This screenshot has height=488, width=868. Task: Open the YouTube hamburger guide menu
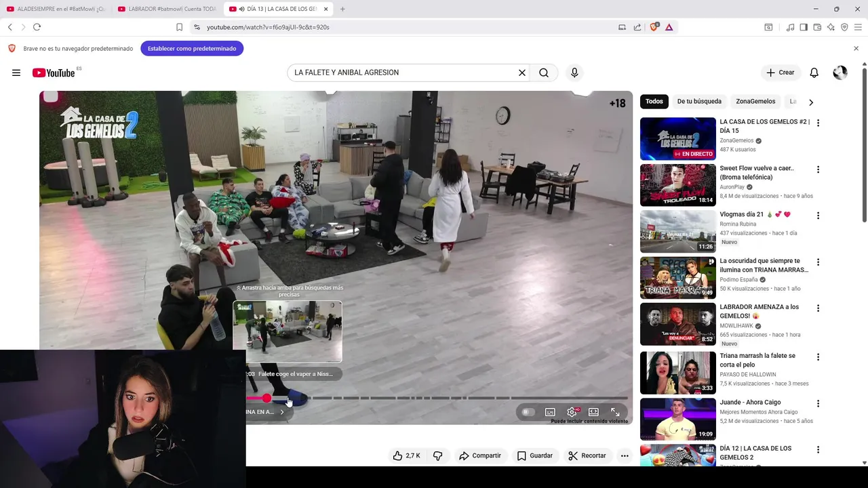(16, 73)
